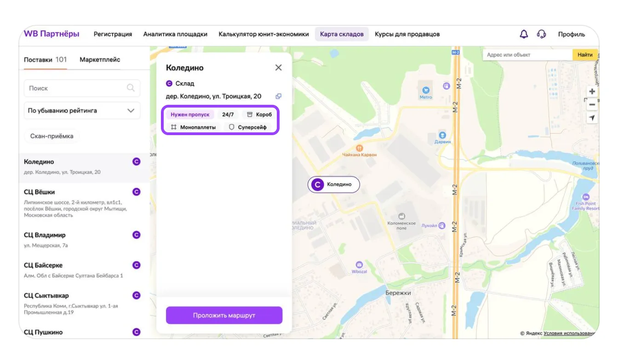This screenshot has height=364, width=618.
Task: Click the Найти search button
Action: tap(585, 55)
